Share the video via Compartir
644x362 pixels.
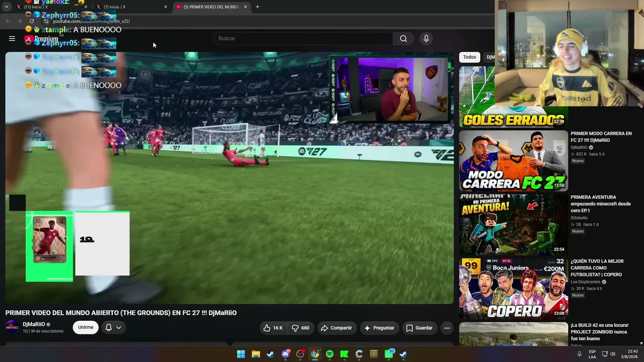337,328
